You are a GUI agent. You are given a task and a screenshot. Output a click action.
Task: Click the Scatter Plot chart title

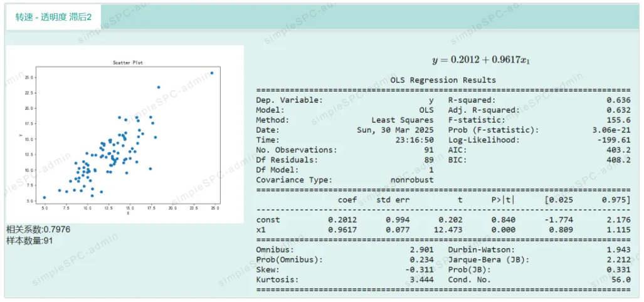pos(127,63)
